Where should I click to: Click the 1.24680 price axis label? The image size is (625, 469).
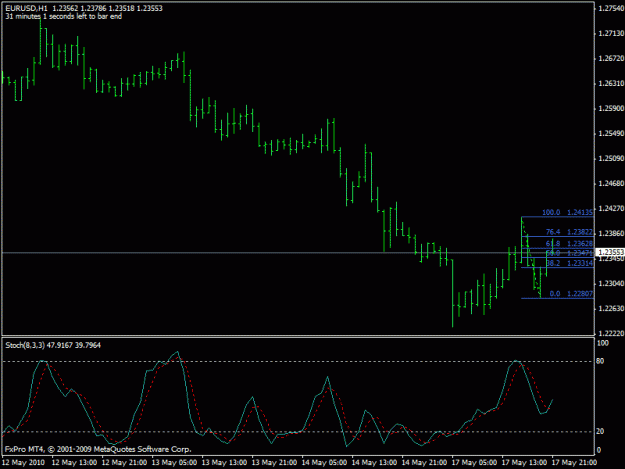[611, 184]
